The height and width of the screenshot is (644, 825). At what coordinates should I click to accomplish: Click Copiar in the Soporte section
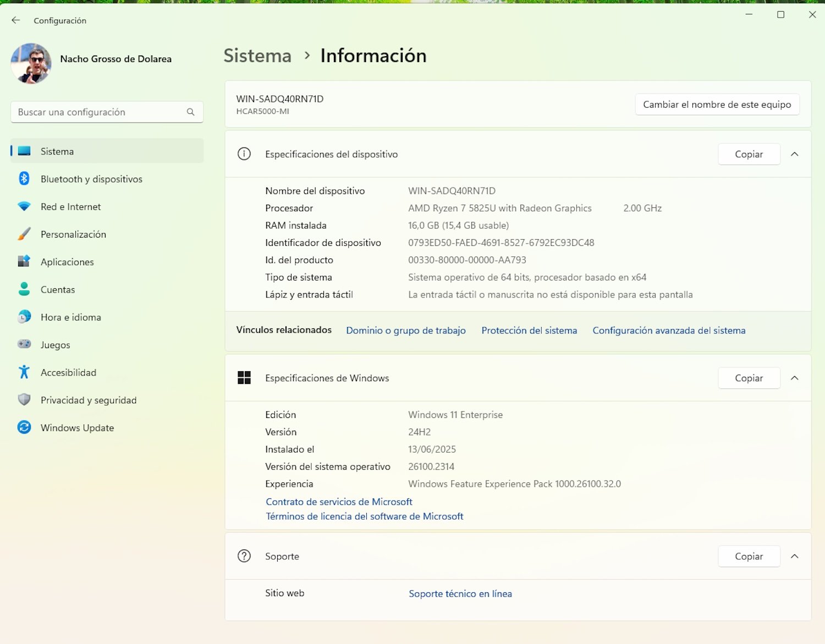coord(749,556)
